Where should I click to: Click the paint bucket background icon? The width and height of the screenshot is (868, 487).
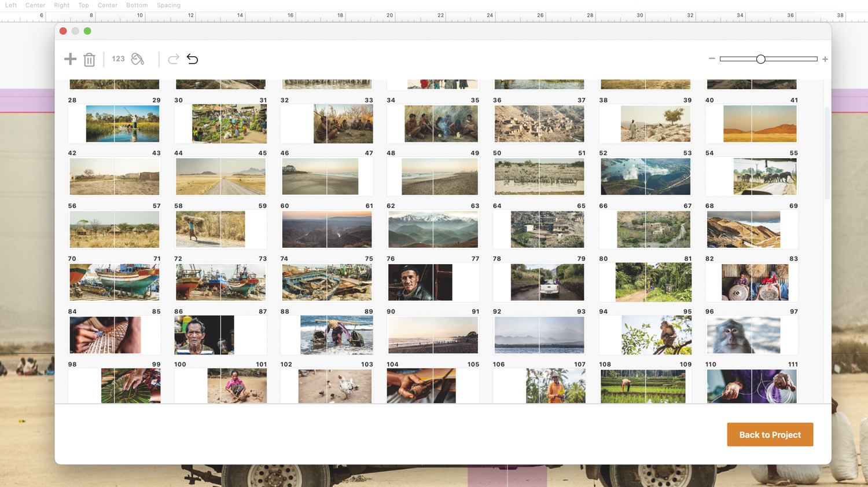[x=138, y=59]
